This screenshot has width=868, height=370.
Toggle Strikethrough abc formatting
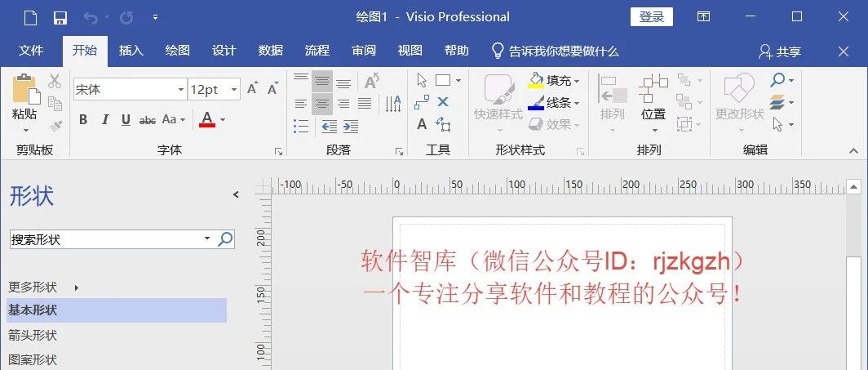(x=147, y=119)
